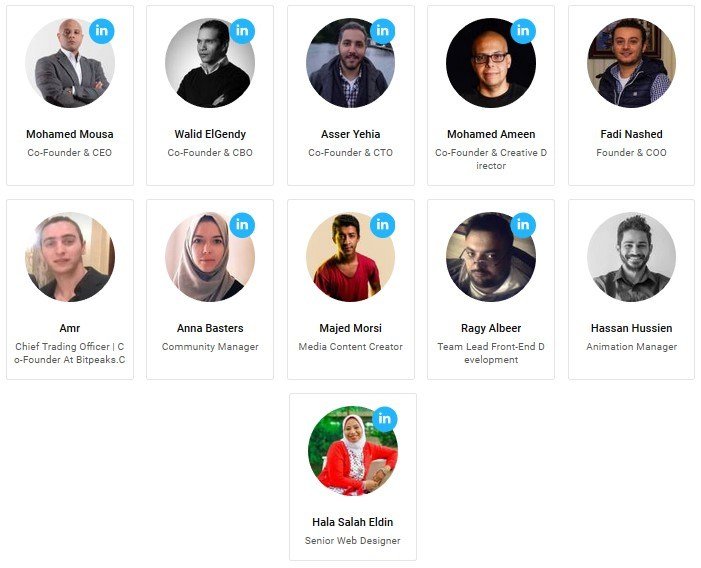The width and height of the screenshot is (701, 568).
Task: Open Mohamed Ameen's LinkedIn profile icon
Action: [x=523, y=31]
